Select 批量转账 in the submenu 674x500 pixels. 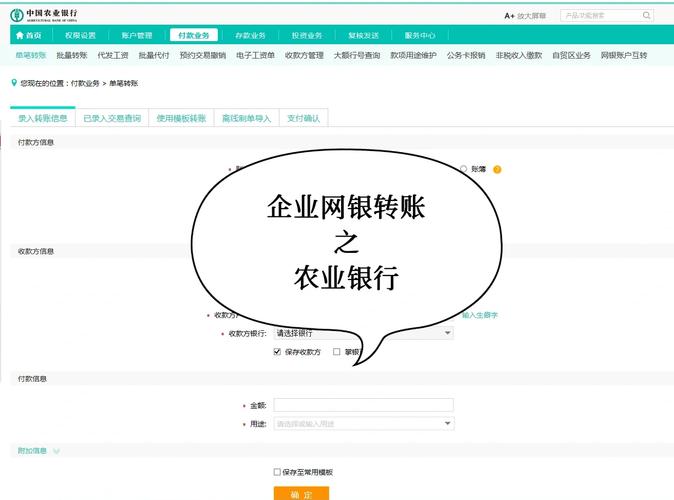point(72,55)
